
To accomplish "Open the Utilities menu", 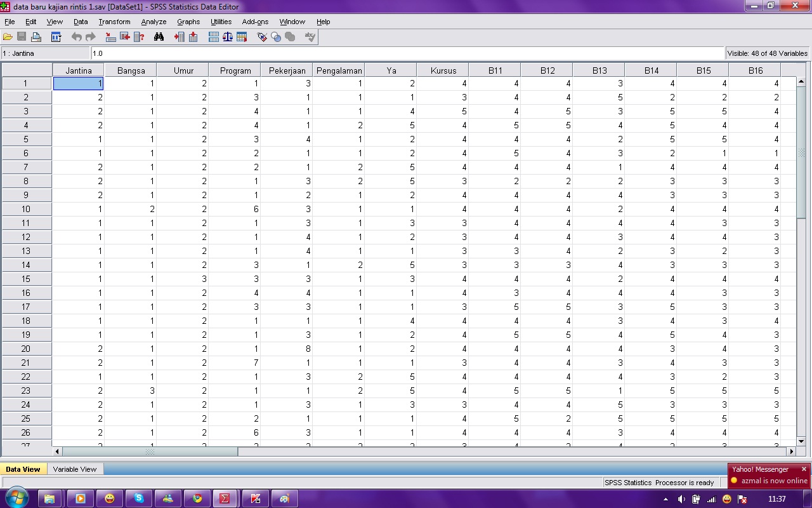I will pyautogui.click(x=221, y=22).
